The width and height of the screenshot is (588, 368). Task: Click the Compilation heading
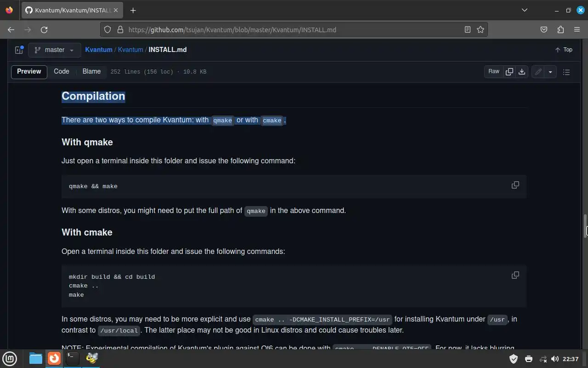click(x=93, y=96)
